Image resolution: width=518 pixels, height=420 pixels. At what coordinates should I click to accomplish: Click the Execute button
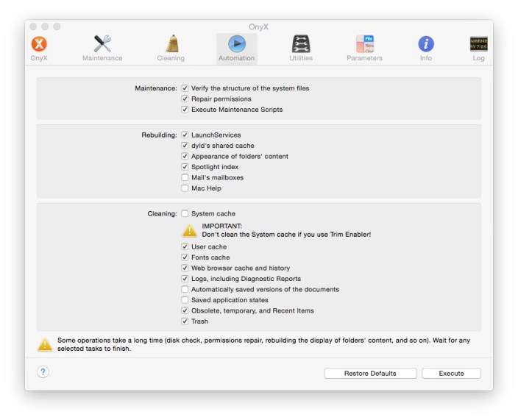tap(451, 374)
